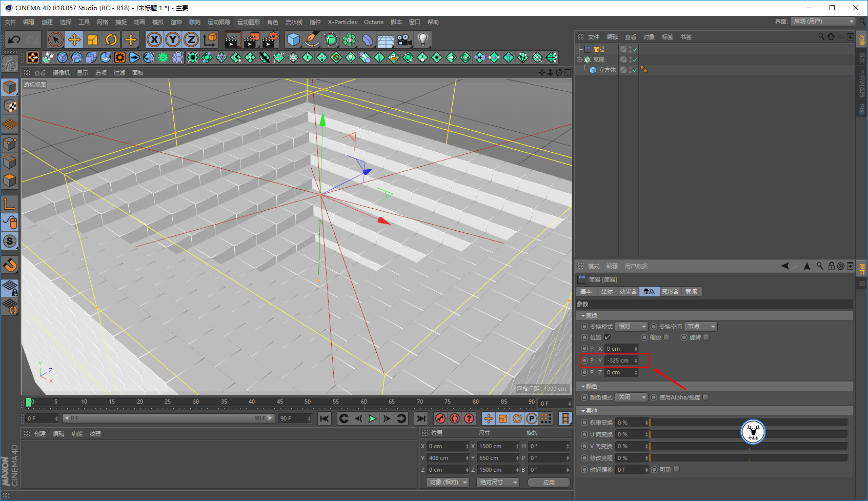Screen dimensions: 868x501
Task: Enable the axis mode L-shaped icon
Action: 10,204
